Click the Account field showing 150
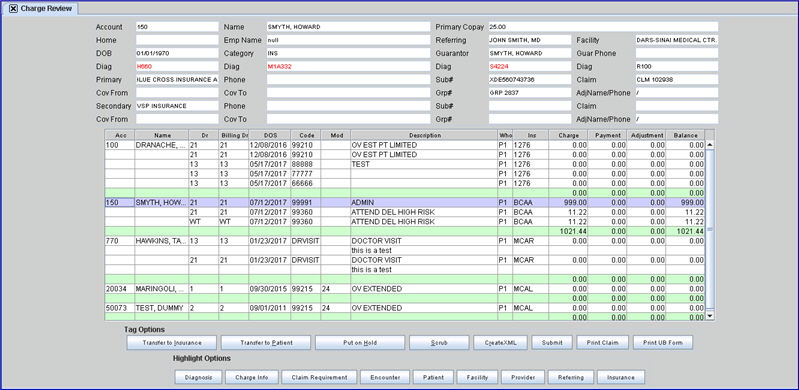The height and width of the screenshot is (390, 799). 177,27
